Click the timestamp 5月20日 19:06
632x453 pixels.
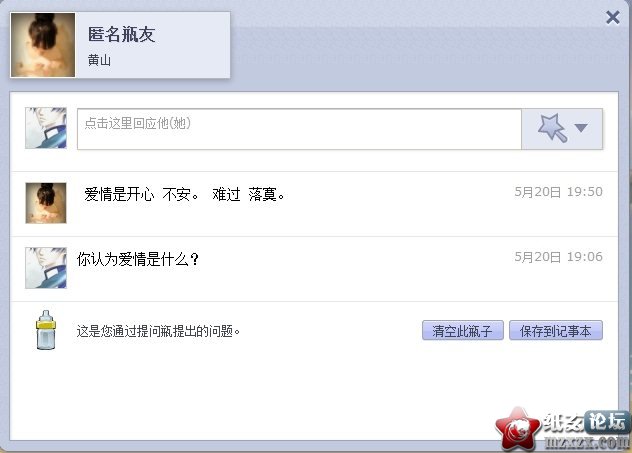point(559,257)
